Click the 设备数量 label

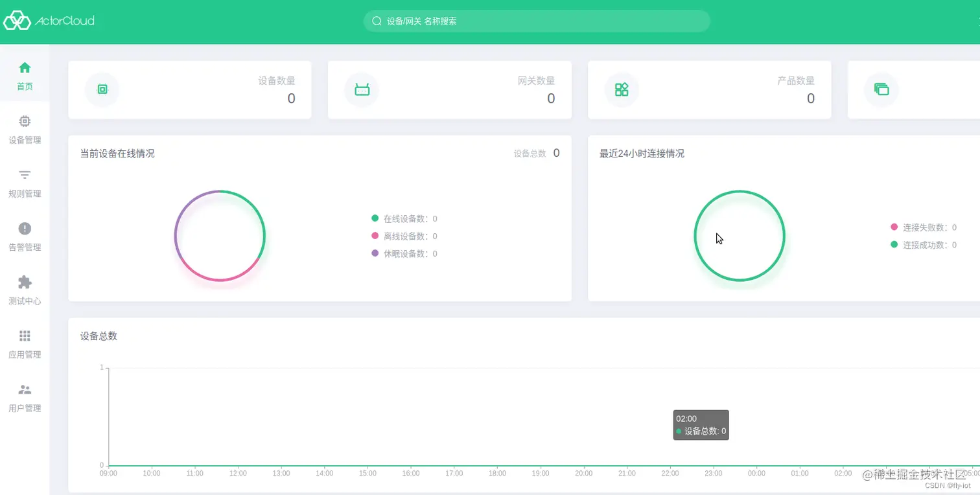pyautogui.click(x=277, y=81)
